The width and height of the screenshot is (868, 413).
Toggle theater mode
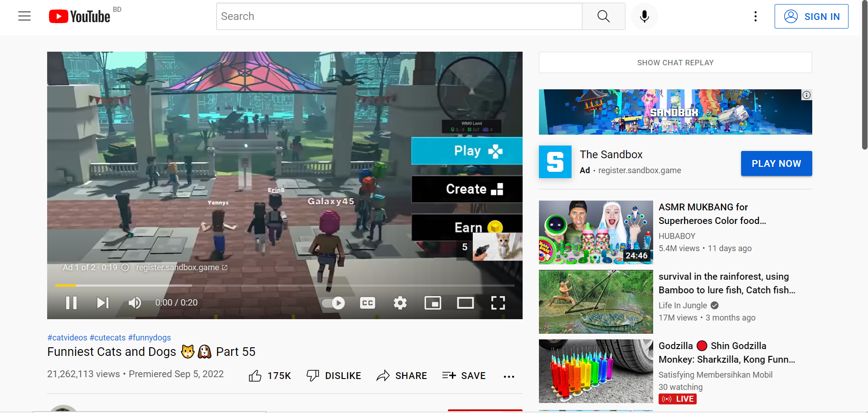click(466, 302)
